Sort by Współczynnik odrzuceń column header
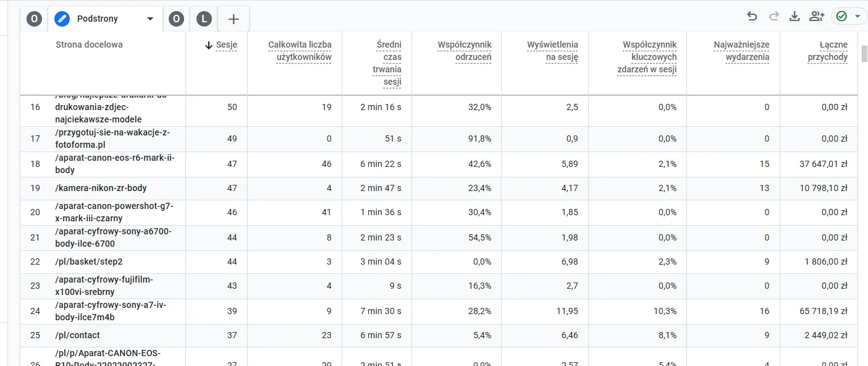868x366 pixels. [x=465, y=51]
